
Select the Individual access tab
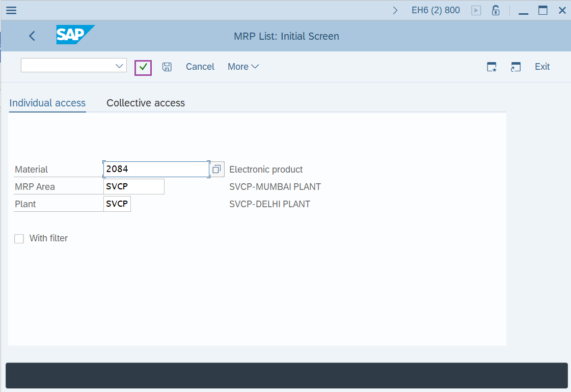point(47,103)
